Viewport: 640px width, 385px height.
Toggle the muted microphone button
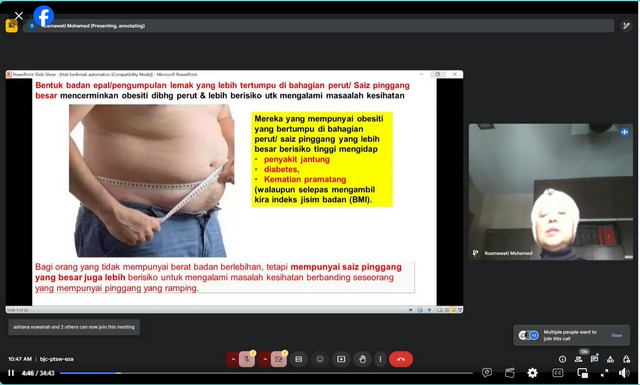tap(247, 359)
